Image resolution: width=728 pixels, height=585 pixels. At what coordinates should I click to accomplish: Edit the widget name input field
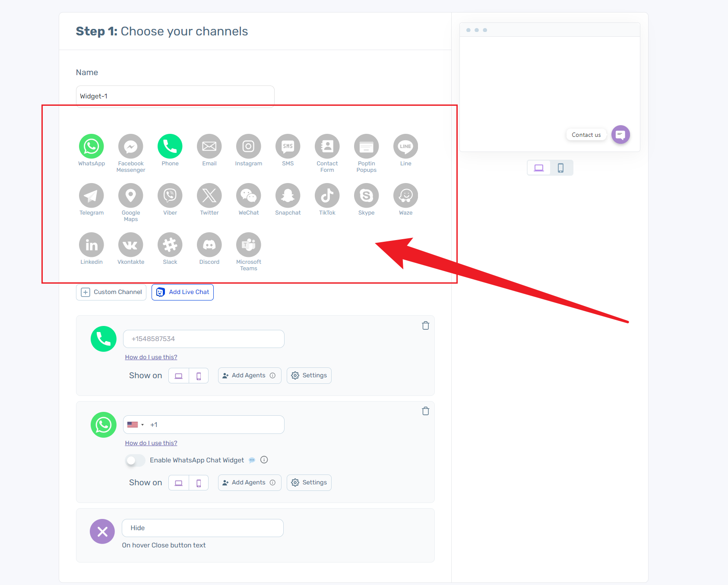point(174,96)
